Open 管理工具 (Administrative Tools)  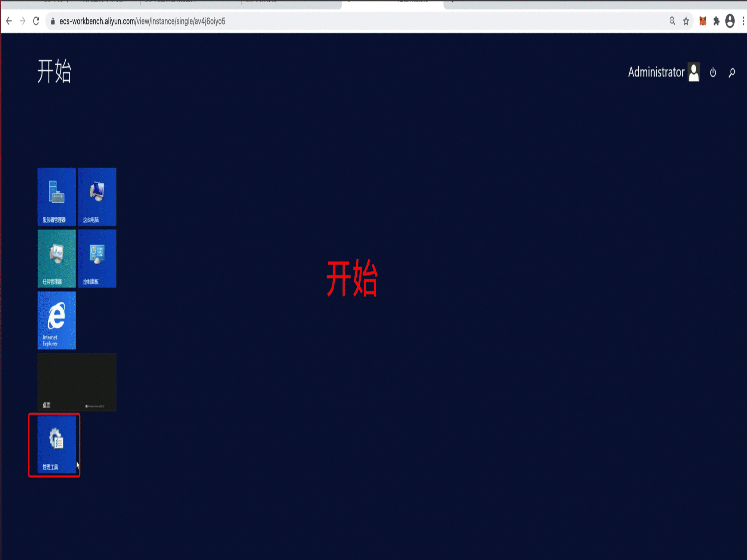pos(55,445)
